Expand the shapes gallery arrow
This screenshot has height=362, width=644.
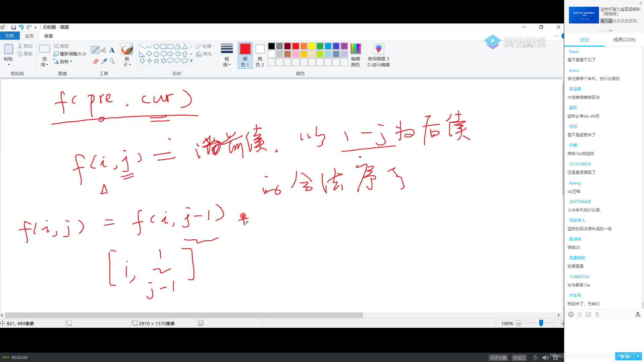click(x=191, y=61)
